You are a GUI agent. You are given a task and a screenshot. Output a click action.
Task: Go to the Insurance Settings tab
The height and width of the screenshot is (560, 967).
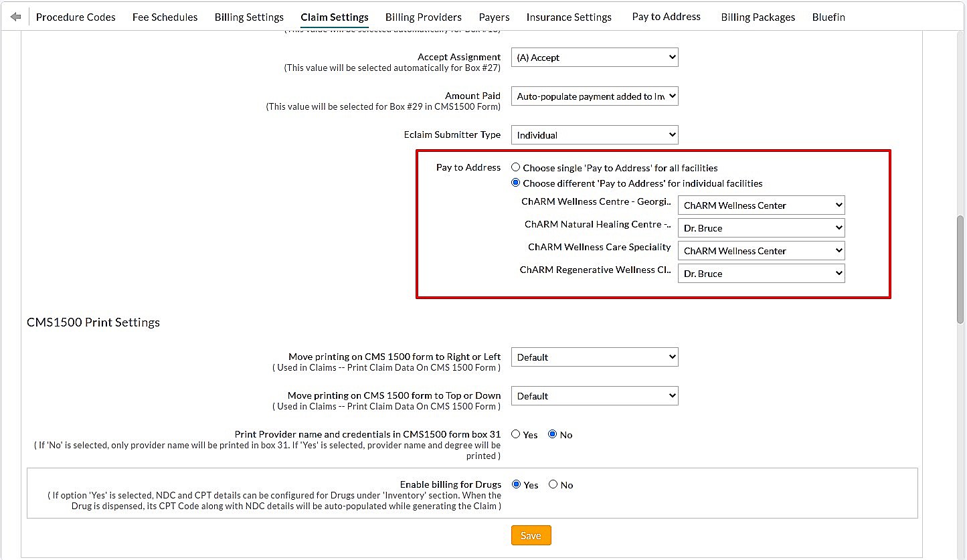[569, 17]
